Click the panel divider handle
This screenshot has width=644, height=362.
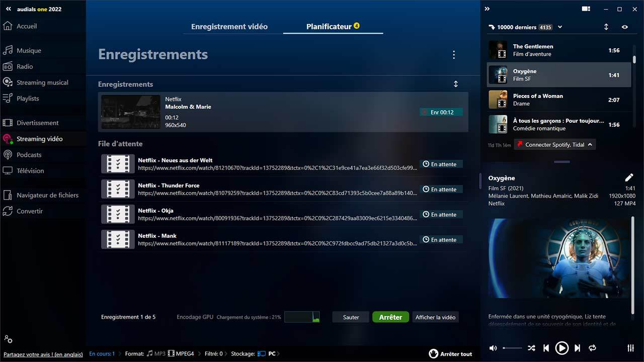point(562,162)
